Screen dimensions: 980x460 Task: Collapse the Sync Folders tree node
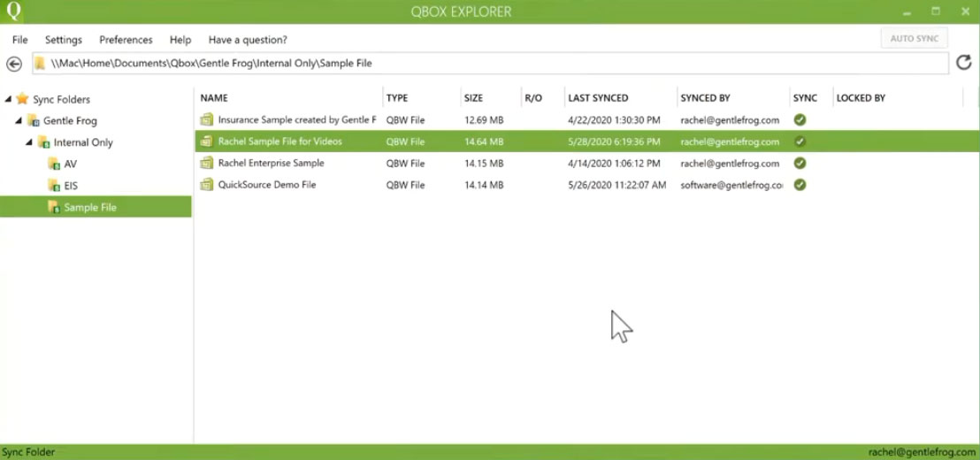[x=8, y=99]
